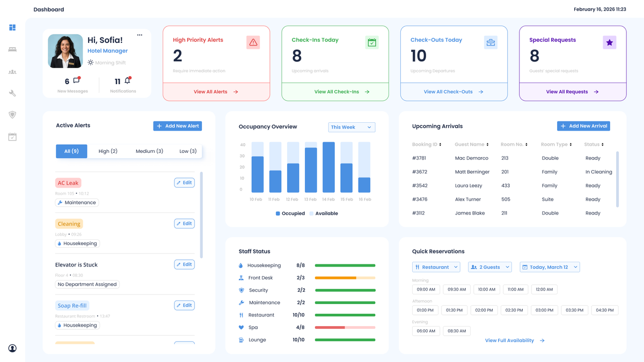Click the Spa staffing progress bar
Screen dimensions: 644x362
tap(345, 327)
